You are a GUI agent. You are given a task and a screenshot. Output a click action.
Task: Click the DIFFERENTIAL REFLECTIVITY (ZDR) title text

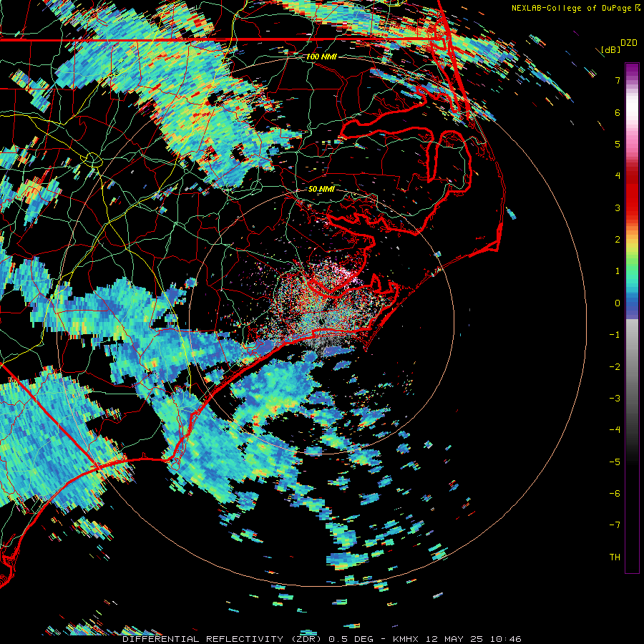coord(223,639)
